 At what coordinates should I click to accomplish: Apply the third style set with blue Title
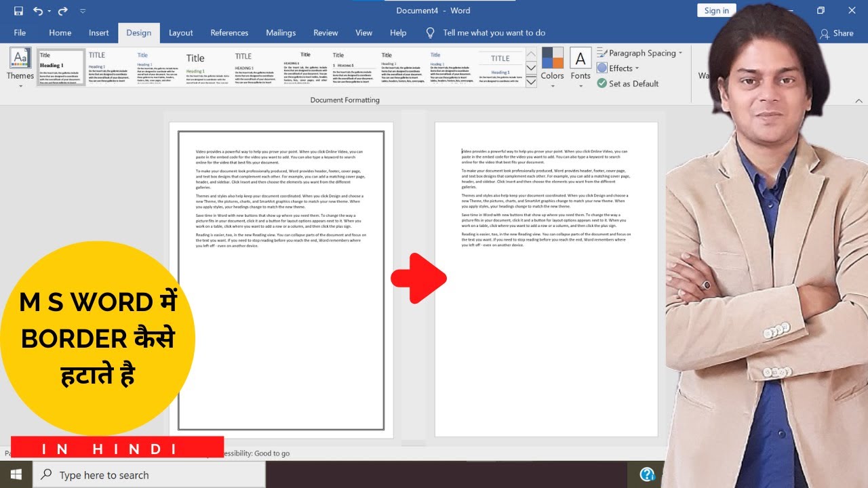[159, 68]
